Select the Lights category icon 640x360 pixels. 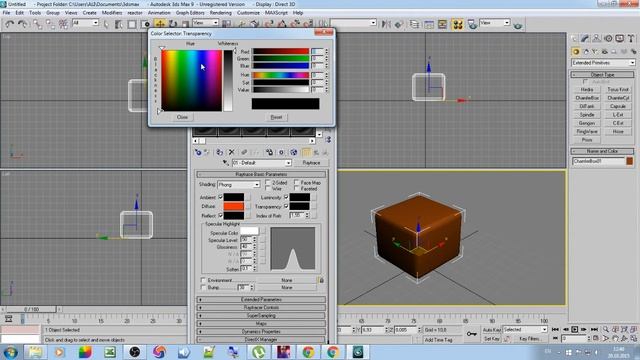(x=595, y=52)
